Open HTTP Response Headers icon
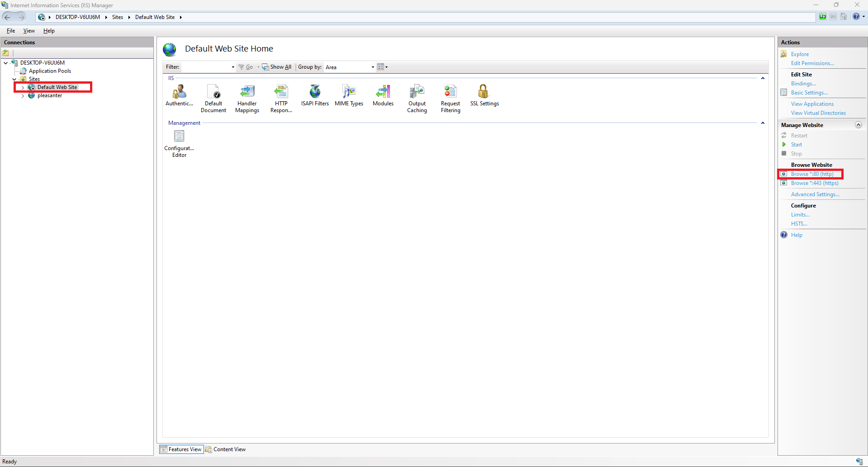This screenshot has width=868, height=467. click(281, 92)
